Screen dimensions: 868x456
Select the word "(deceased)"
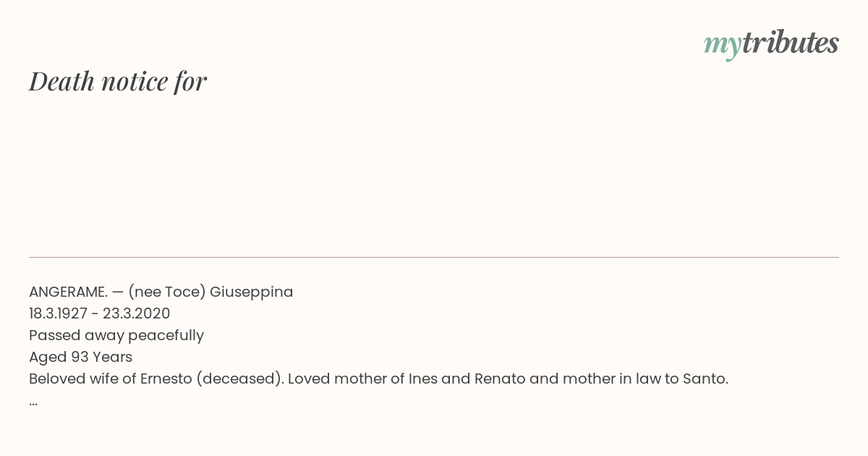point(240,379)
